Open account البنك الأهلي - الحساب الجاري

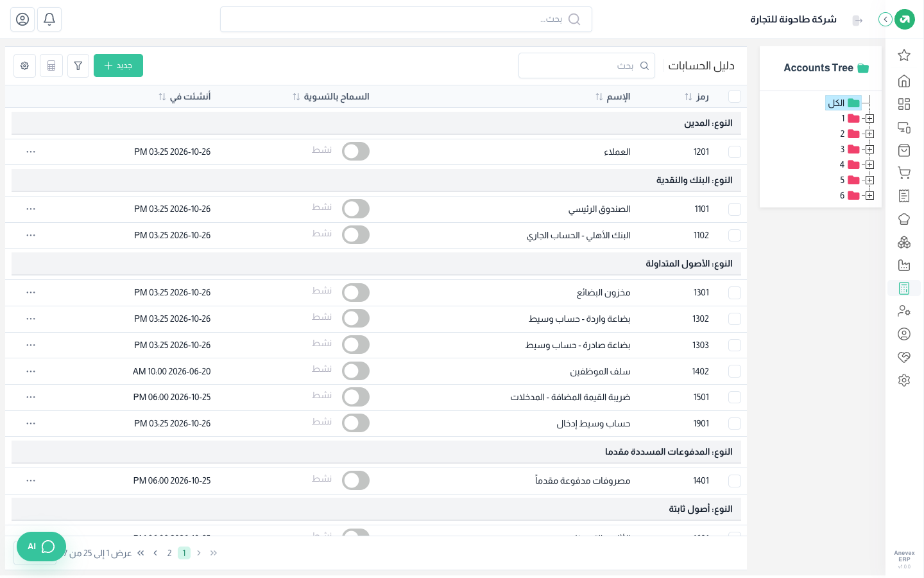[579, 236]
